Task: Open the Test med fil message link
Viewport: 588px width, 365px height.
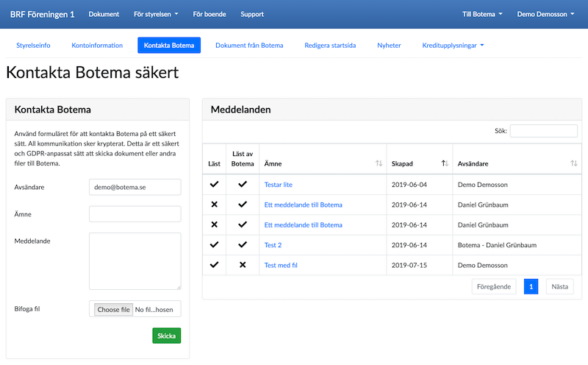Action: click(x=281, y=265)
